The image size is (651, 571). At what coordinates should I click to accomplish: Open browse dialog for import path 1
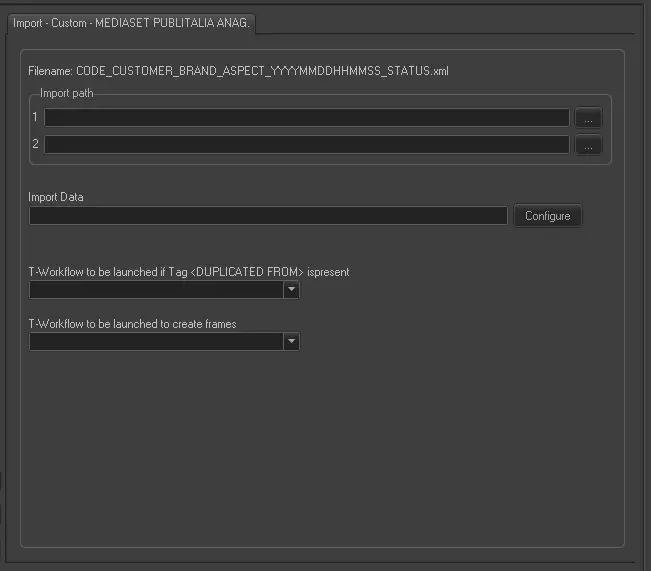coord(588,118)
